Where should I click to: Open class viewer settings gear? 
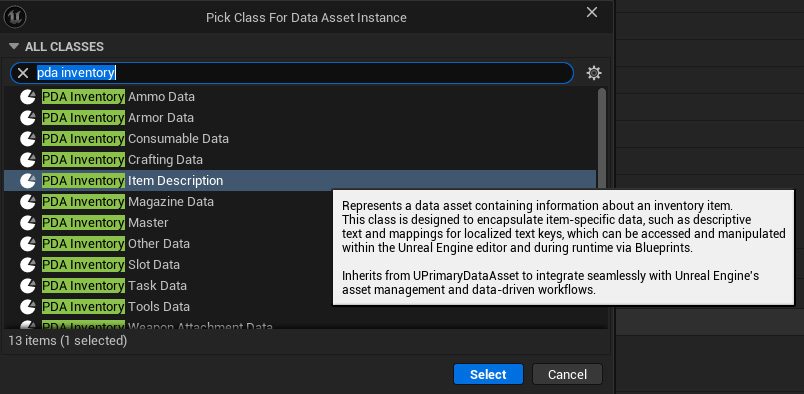pos(594,73)
